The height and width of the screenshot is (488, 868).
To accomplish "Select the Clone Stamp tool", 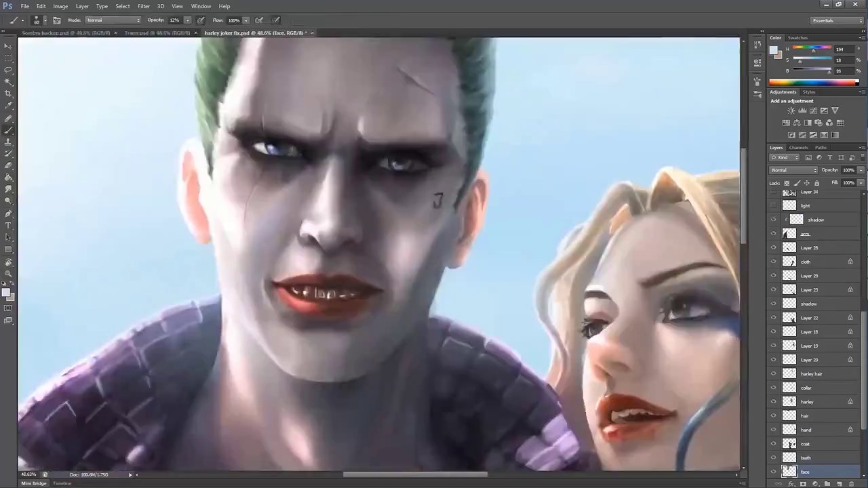I will tap(8, 142).
